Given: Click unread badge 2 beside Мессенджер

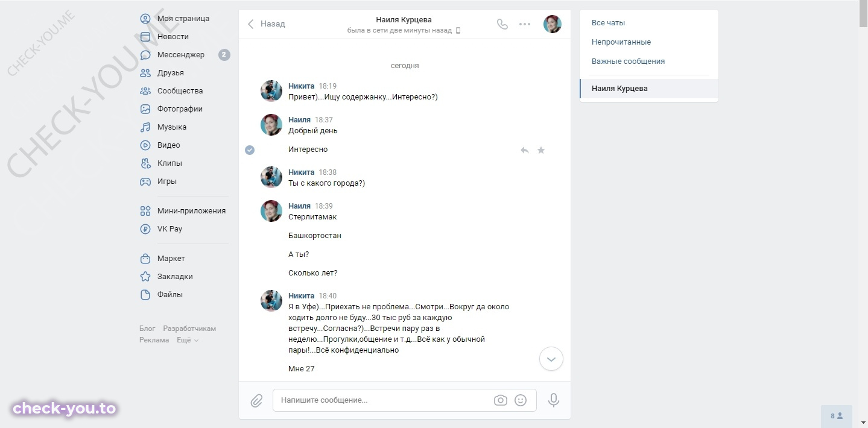Looking at the screenshot, I should (224, 55).
